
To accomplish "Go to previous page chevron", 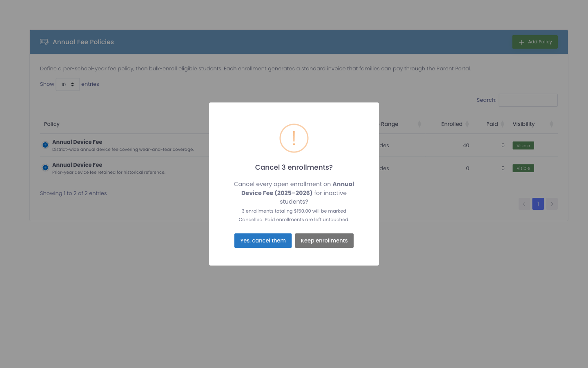I will pyautogui.click(x=524, y=204).
